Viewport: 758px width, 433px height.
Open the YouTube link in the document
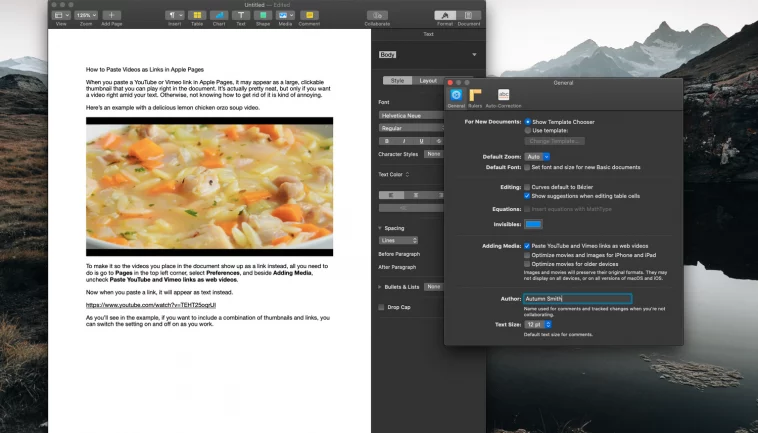(151, 305)
